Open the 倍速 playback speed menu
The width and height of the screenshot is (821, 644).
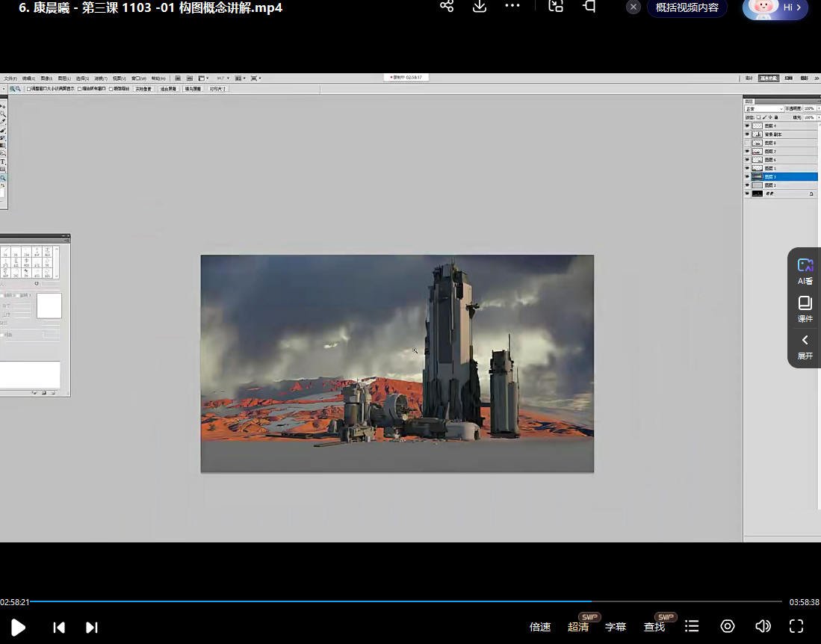click(539, 627)
